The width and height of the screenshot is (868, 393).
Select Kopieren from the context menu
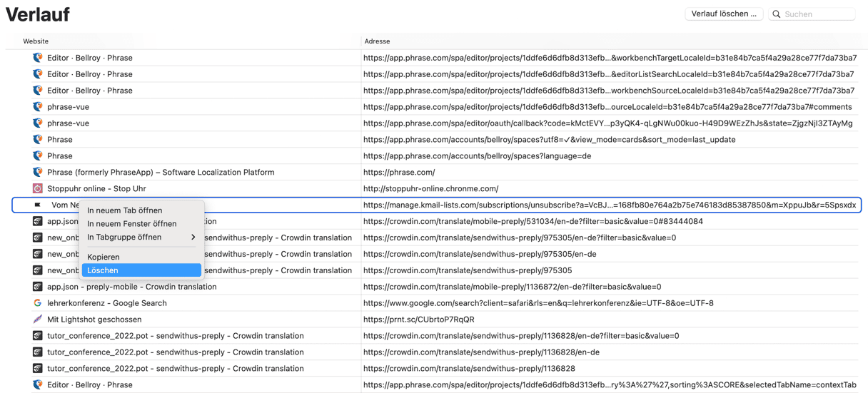click(141, 257)
